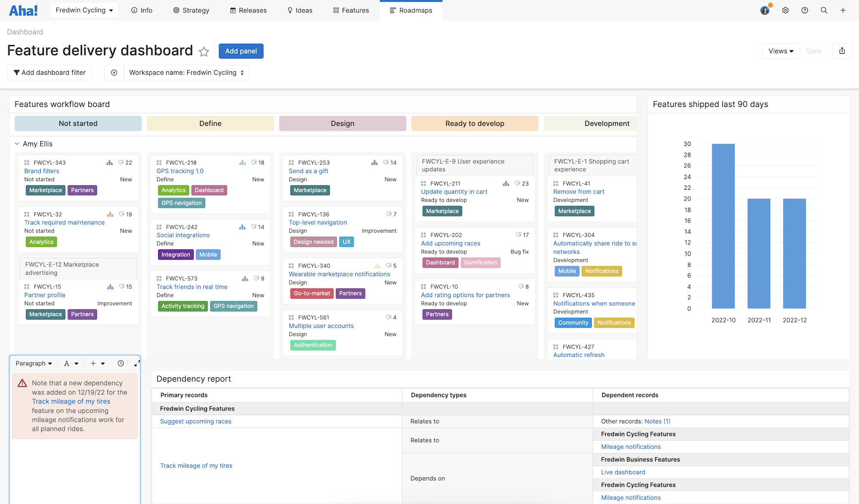Click the Aha! logo

pyautogui.click(x=24, y=10)
